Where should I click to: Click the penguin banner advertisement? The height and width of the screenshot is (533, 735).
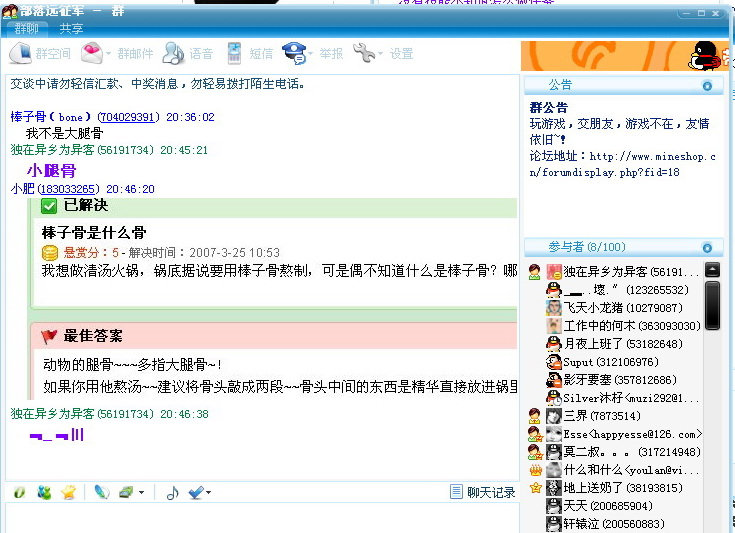pyautogui.click(x=625, y=56)
